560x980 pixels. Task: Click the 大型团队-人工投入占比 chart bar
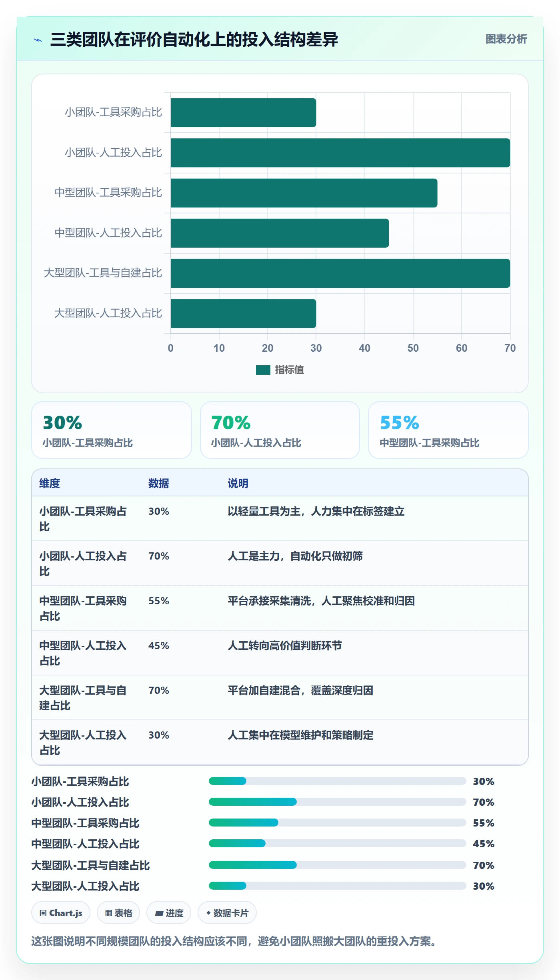coord(243,313)
